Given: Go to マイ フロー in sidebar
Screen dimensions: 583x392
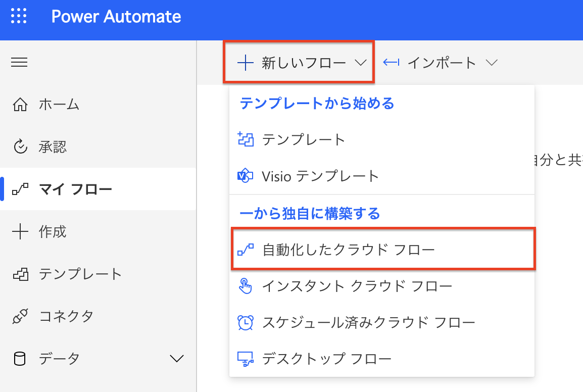Looking at the screenshot, I should [76, 190].
